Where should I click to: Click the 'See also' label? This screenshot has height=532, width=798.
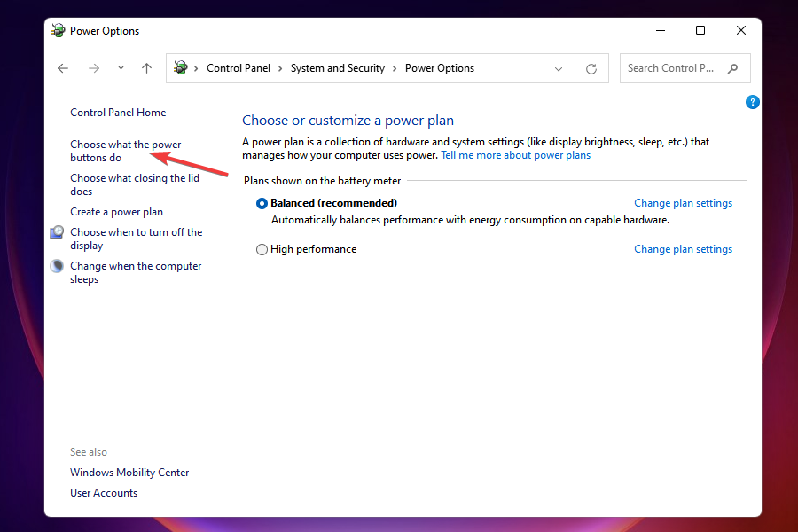tap(89, 452)
